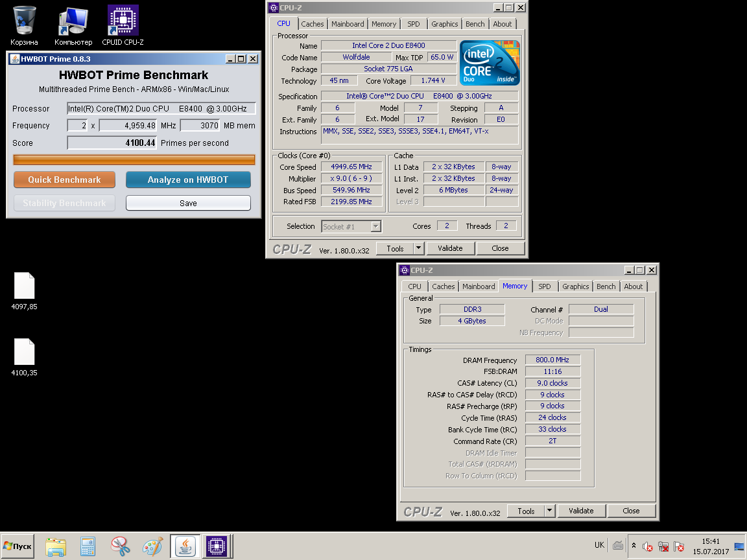Select SPD tab in lower CPU-Z window

545,286
